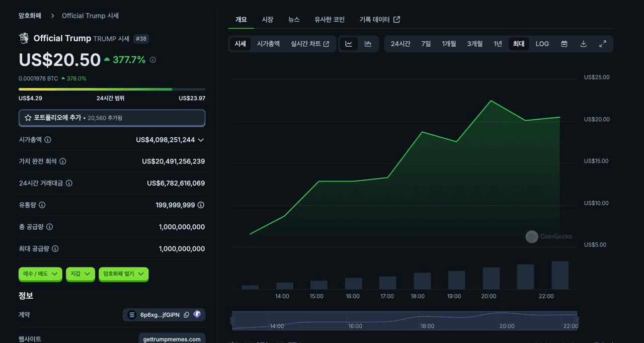
Task: Click the Phantom wallet icon in contract
Action: [197, 314]
